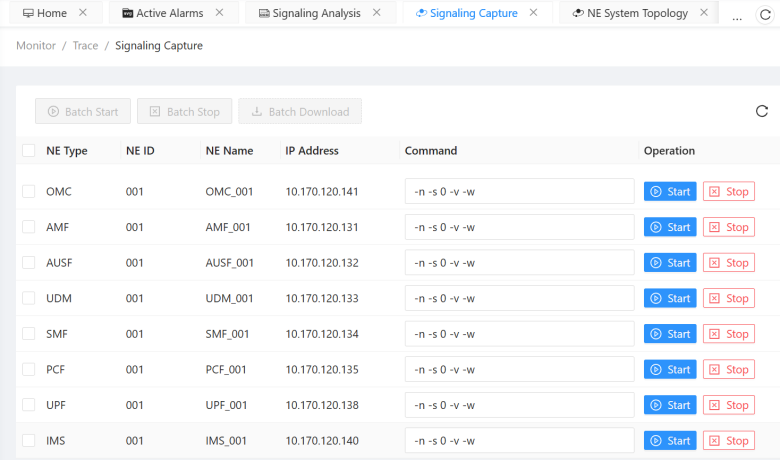Stop capture for AMF_001
This screenshot has width=780, height=461.
click(728, 227)
